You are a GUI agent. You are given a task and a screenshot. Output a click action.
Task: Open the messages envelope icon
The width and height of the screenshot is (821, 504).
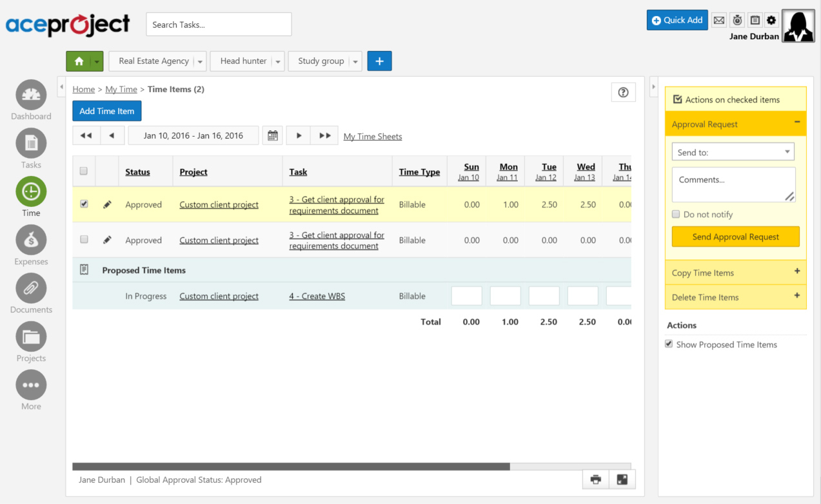718,20
